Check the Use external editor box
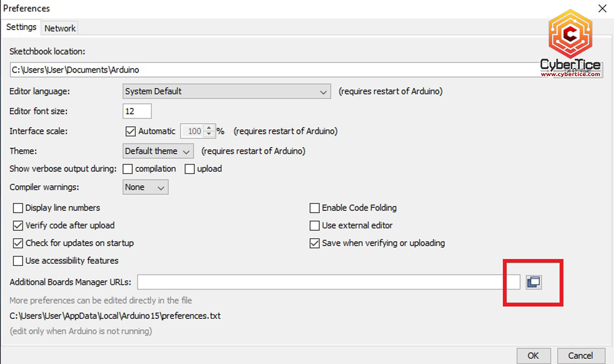Viewport: 614px width, 364px height. click(314, 226)
